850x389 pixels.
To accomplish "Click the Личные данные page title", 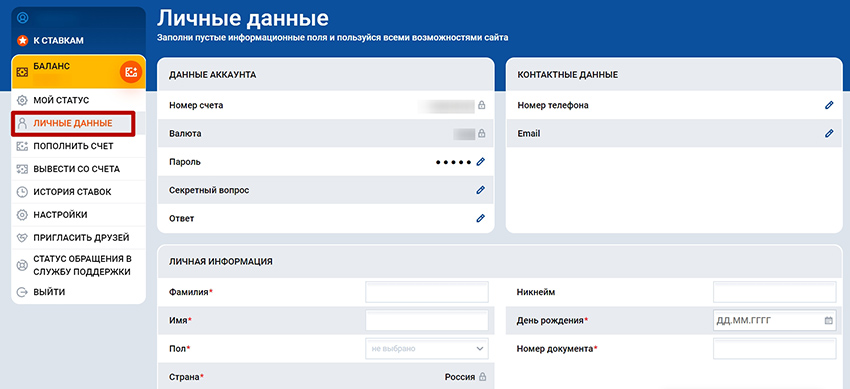I will 243,18.
